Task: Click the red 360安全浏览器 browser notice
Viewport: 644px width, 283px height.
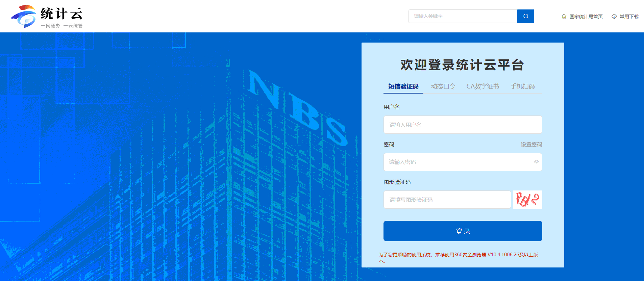Action: 459,258
